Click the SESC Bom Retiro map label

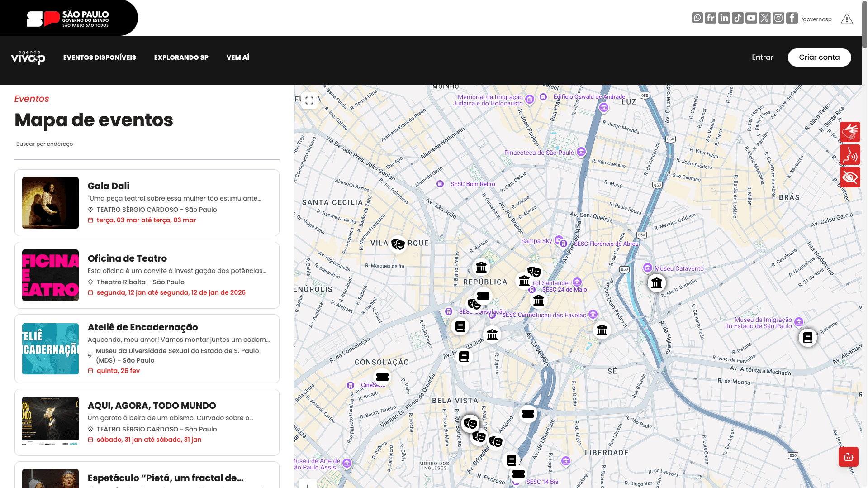click(x=473, y=184)
